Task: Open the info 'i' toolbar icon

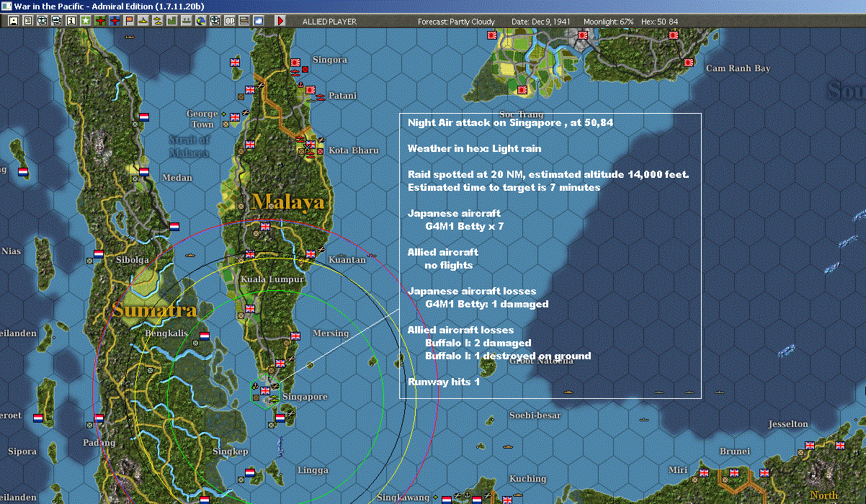Action: coord(71,21)
